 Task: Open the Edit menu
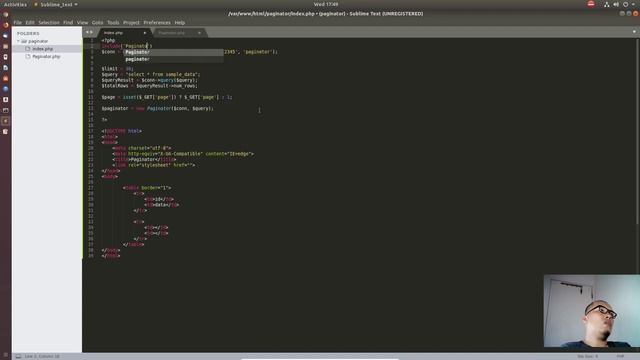[30, 22]
